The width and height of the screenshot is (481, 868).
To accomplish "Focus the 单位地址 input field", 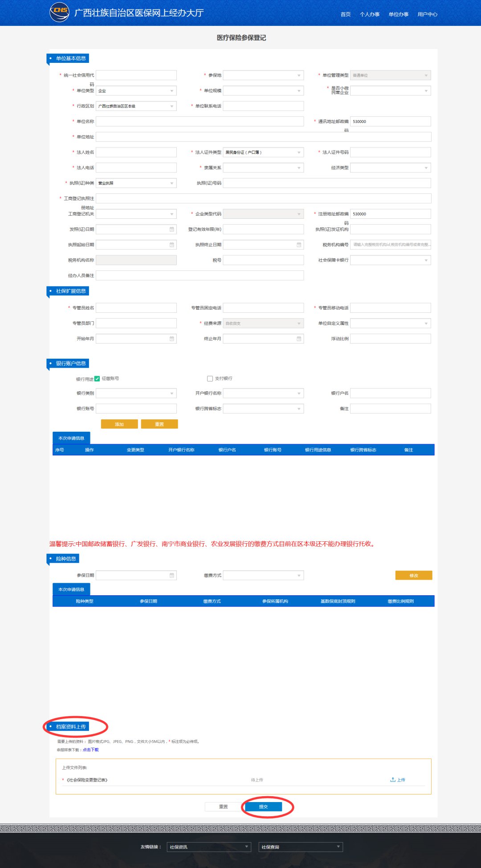I will click(264, 137).
